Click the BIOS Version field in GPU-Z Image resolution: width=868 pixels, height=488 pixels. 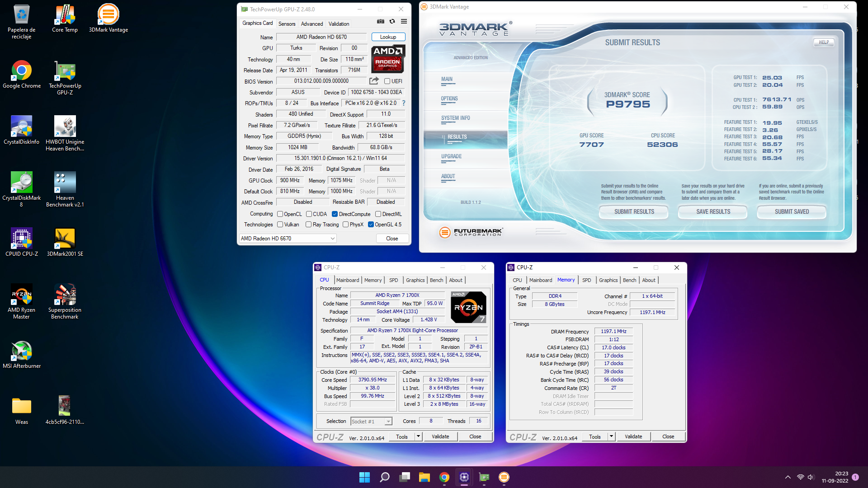tap(321, 81)
